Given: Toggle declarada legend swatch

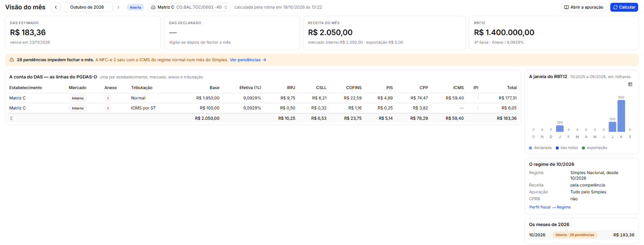Looking at the screenshot, I should pos(531,148).
